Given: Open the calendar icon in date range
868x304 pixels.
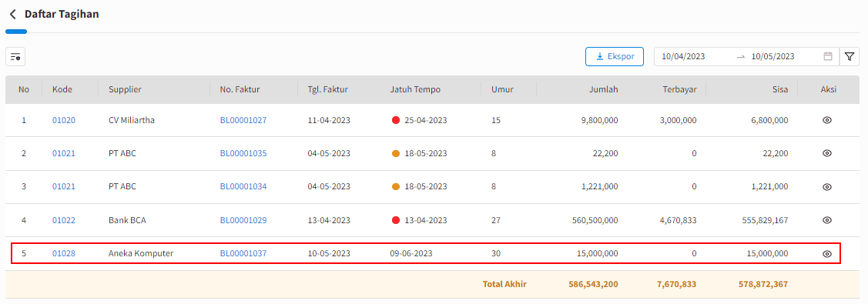Looking at the screenshot, I should coord(828,56).
